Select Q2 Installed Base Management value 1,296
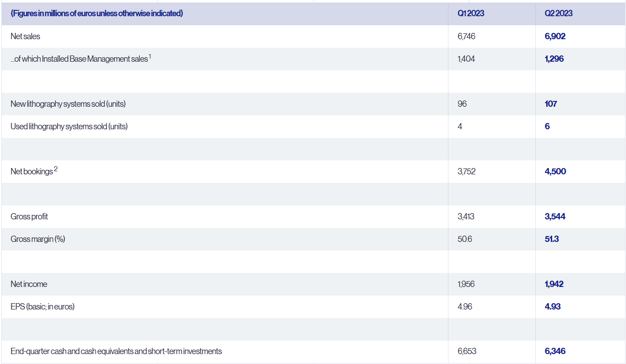This screenshot has height=364, width=626. pyautogui.click(x=554, y=59)
